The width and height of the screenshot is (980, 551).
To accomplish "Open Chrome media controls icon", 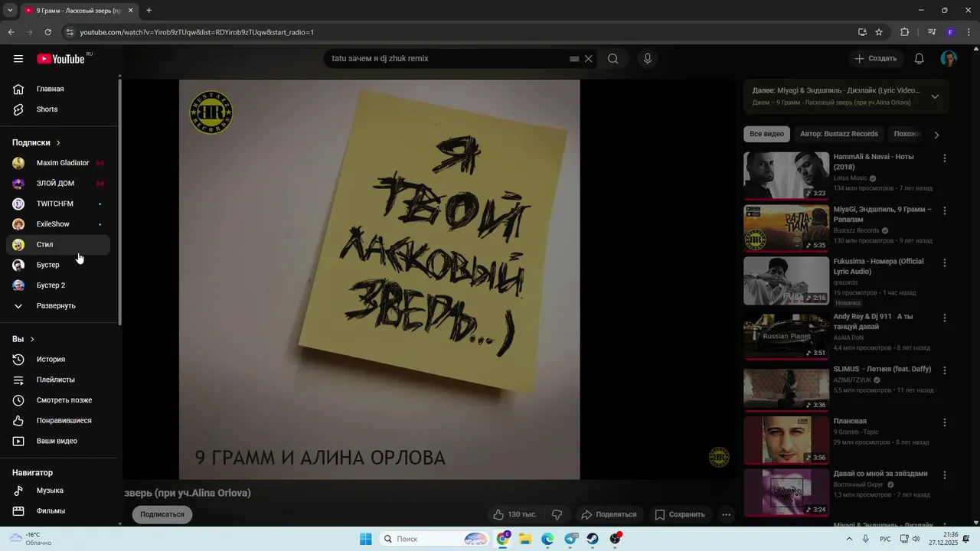I will pyautogui.click(x=932, y=32).
